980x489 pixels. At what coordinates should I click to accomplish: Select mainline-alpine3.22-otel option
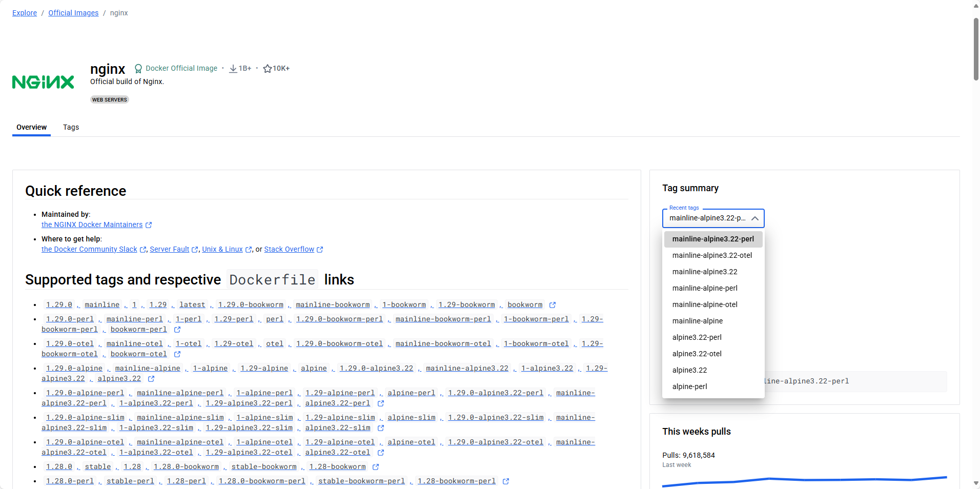(x=713, y=255)
